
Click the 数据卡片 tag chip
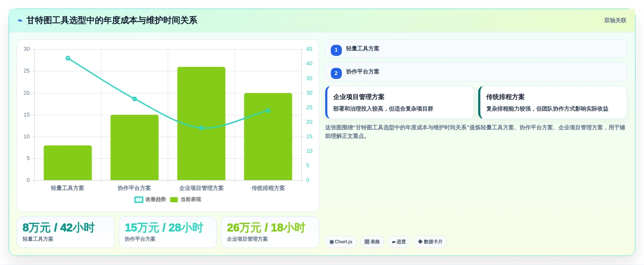[430, 242]
